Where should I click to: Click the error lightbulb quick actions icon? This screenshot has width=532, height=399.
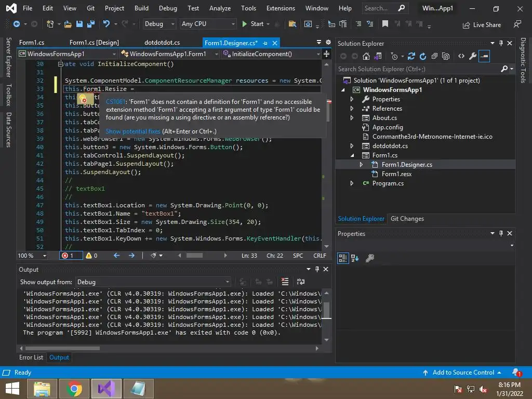click(83, 98)
